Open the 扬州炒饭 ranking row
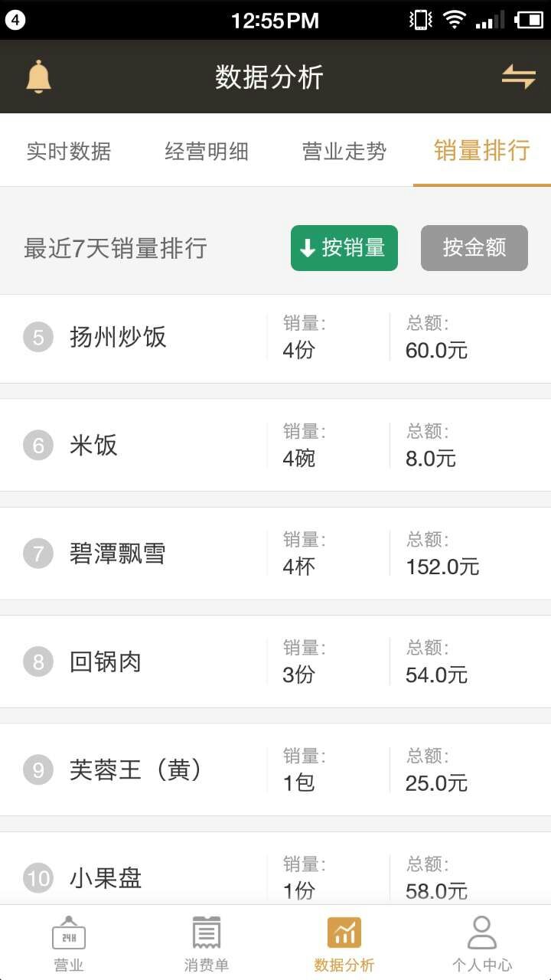Image resolution: width=551 pixels, height=980 pixels. tap(275, 338)
